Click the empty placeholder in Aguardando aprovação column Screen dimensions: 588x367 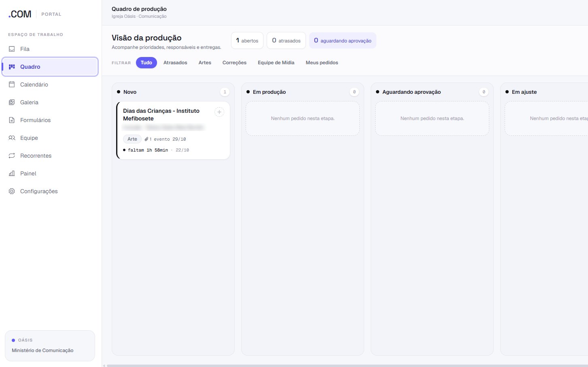(432, 118)
